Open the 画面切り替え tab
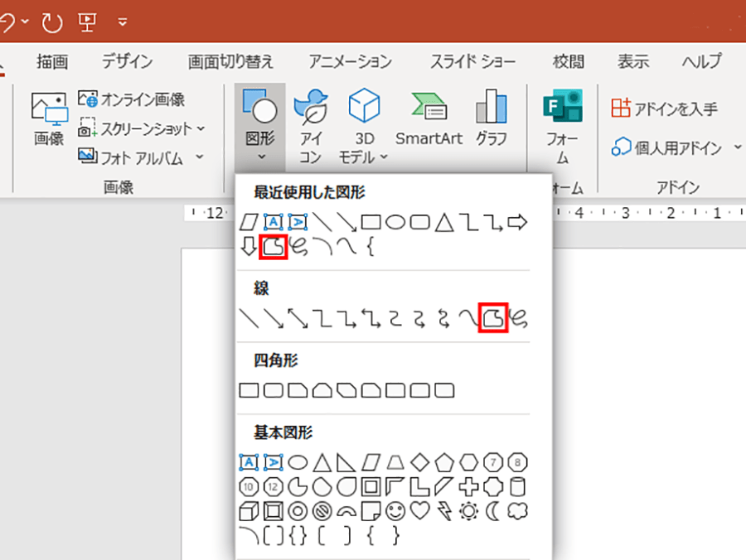 [230, 62]
